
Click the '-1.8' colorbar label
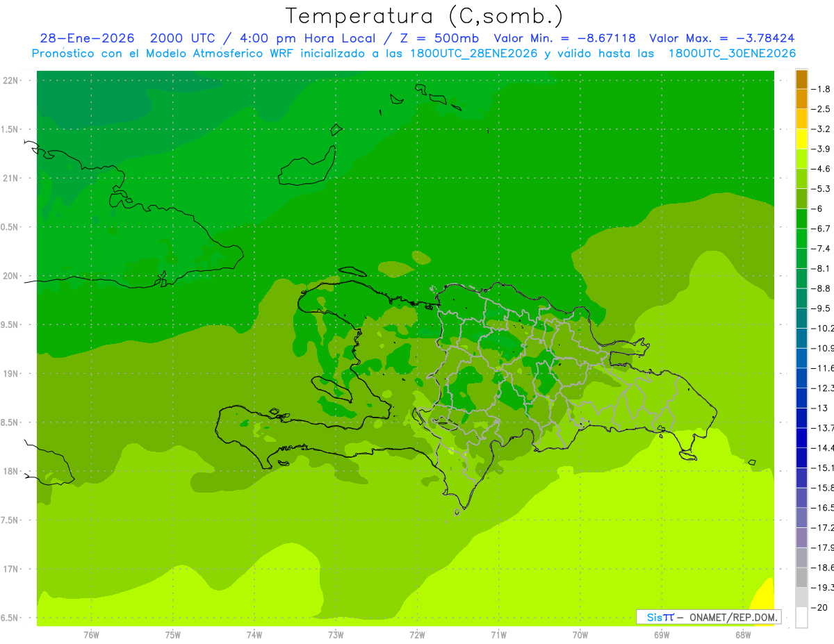pos(821,89)
